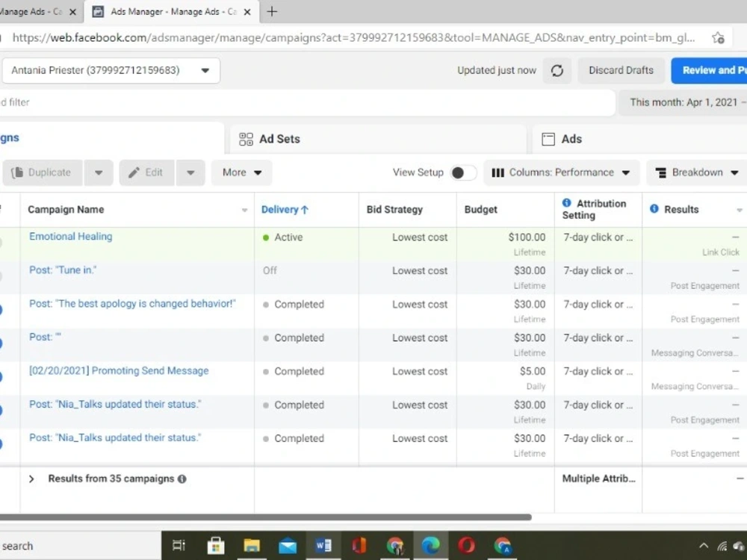
Task: Click the Link Click result label
Action: (x=720, y=252)
